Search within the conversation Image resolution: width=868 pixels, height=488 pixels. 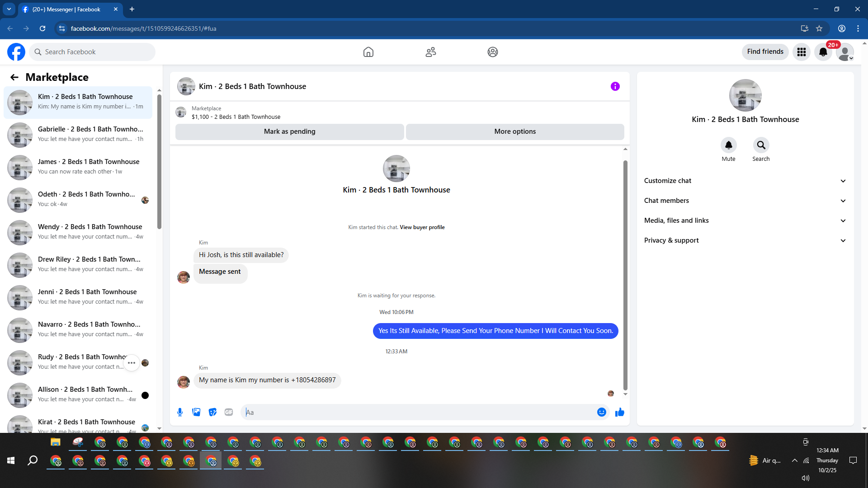(761, 145)
